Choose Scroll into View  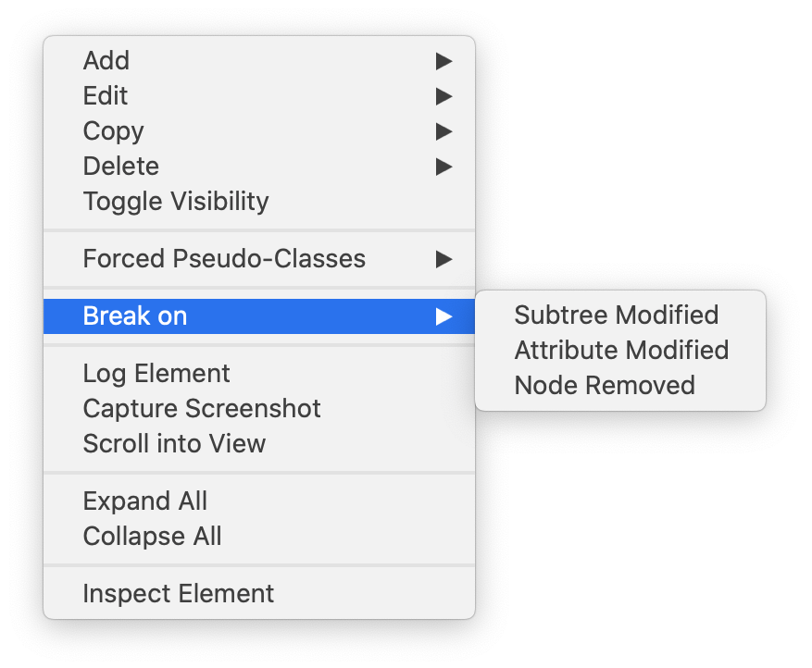click(x=174, y=444)
